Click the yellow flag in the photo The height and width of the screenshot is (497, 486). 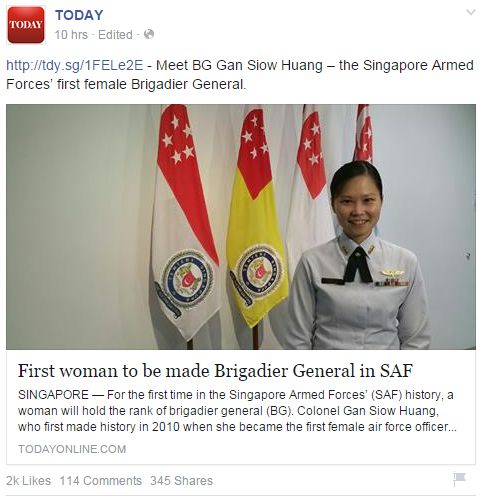(257, 217)
